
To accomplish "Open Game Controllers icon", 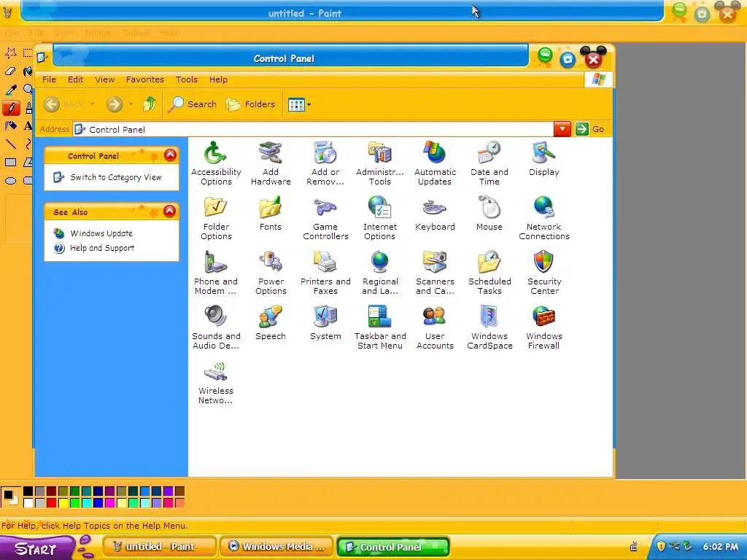I will (325, 218).
